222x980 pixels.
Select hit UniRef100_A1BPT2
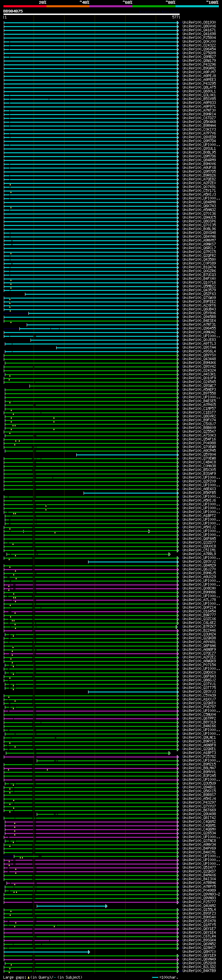199,516
